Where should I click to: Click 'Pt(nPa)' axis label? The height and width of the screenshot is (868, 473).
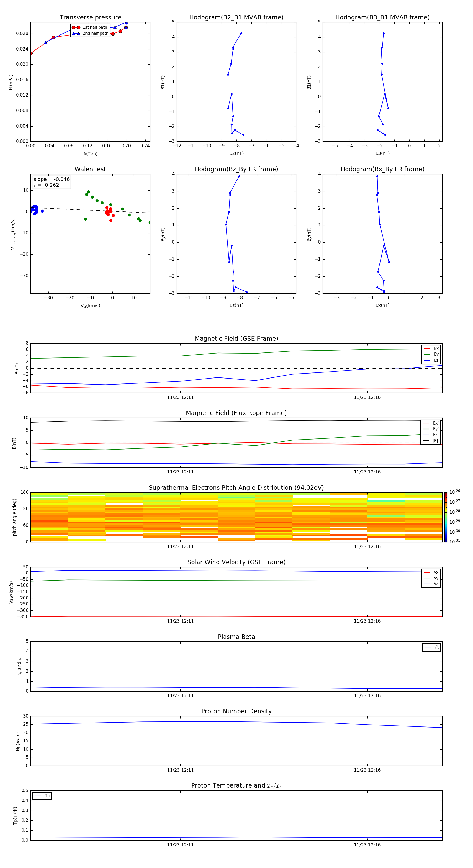11,82
